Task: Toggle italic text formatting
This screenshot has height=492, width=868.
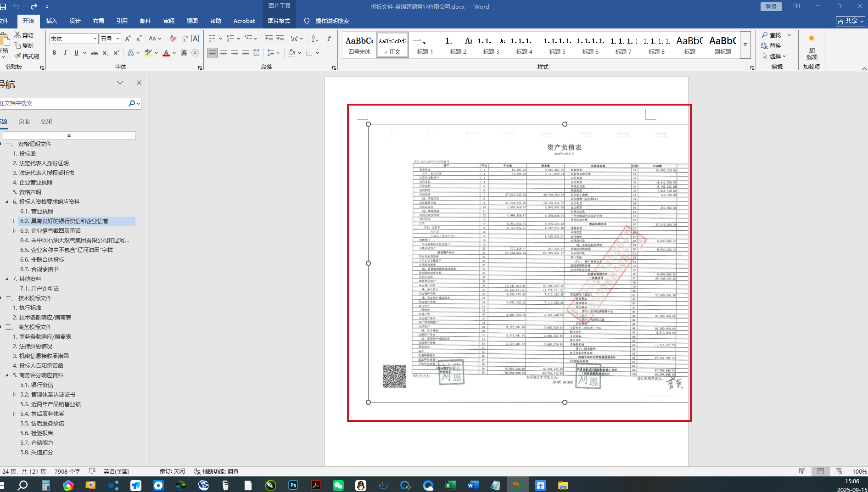Action: point(65,53)
